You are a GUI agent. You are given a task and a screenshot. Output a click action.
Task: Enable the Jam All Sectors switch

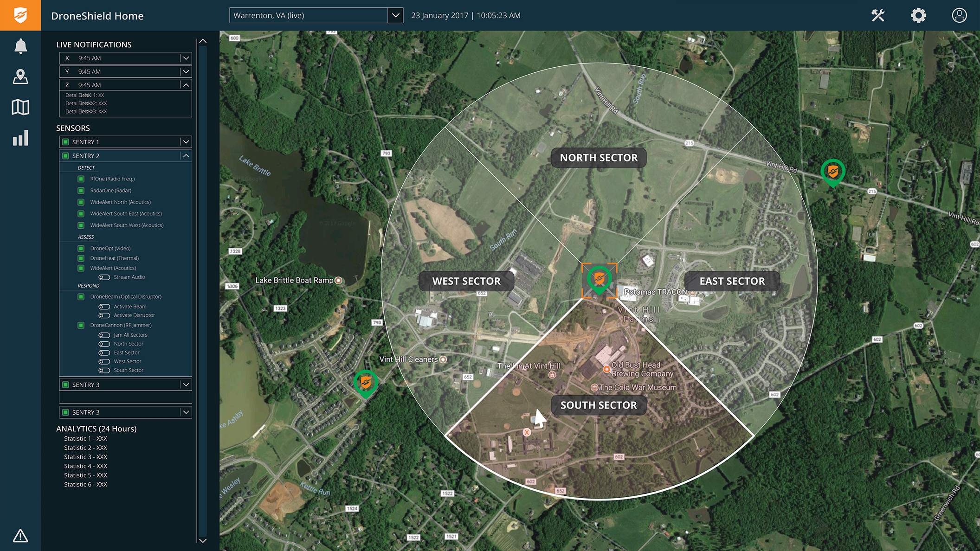104,335
